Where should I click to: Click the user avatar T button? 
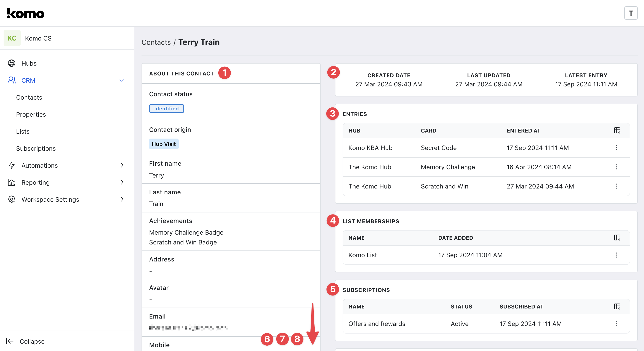[631, 13]
